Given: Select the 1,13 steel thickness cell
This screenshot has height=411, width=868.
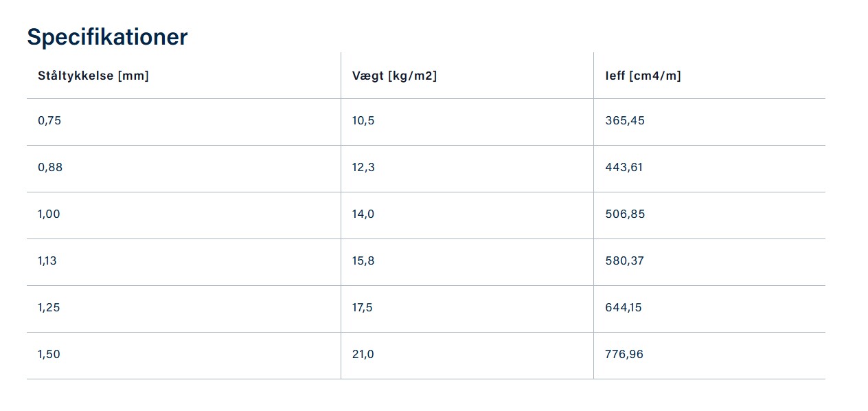Looking at the screenshot, I should (x=47, y=261).
